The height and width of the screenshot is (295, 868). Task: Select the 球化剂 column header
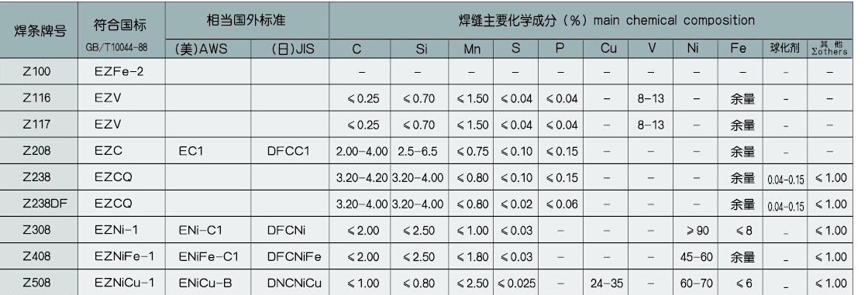coord(784,49)
